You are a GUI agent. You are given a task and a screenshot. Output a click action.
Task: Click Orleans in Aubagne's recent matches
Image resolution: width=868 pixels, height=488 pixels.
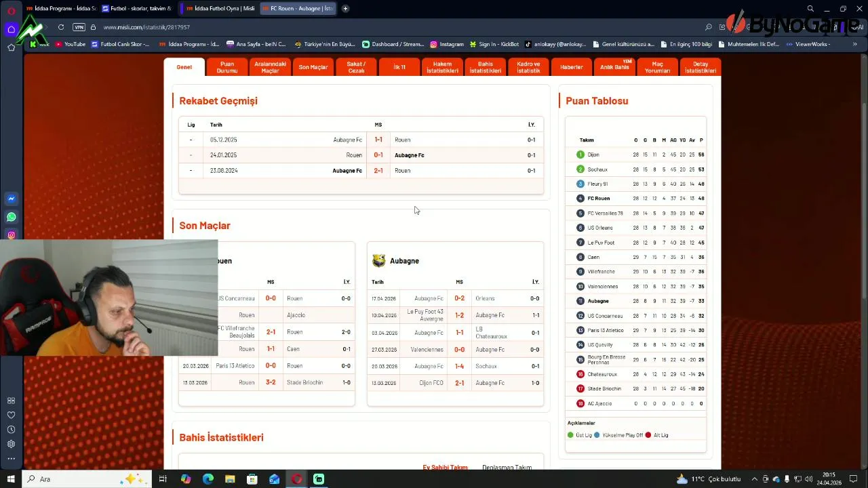click(x=485, y=298)
